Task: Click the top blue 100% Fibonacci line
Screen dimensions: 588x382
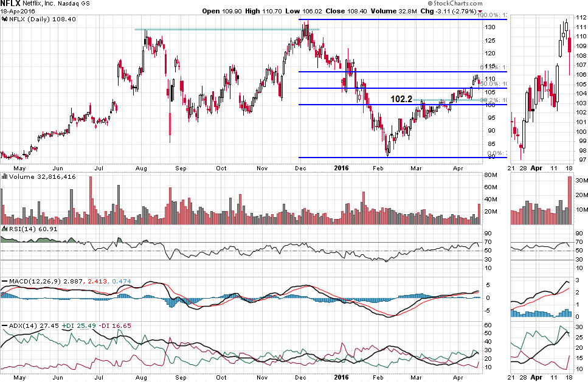Action: pos(403,19)
